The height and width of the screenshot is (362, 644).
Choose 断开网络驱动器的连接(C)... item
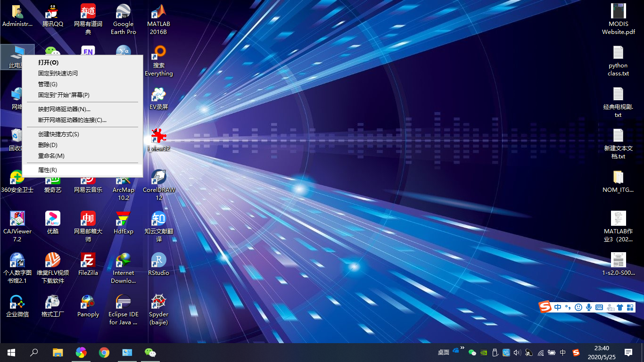tap(83, 120)
